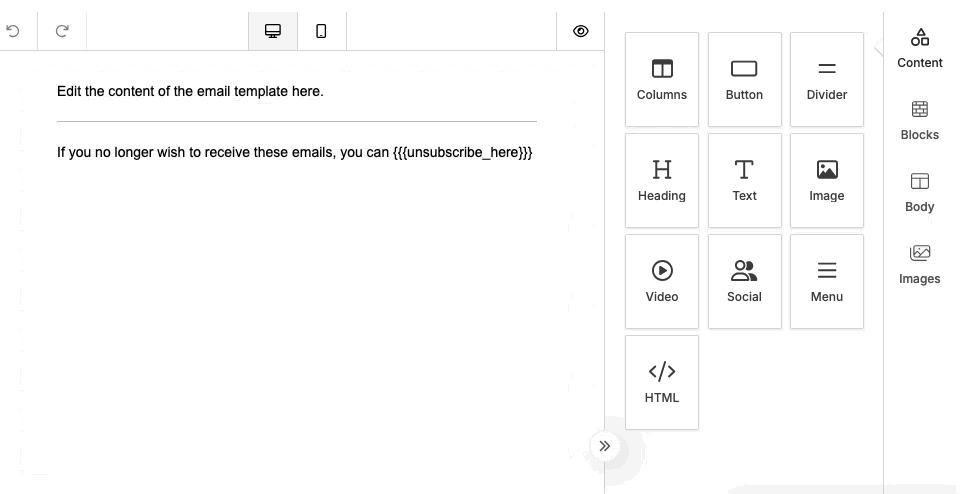
Task: Open the Body tab
Action: pyautogui.click(x=920, y=192)
